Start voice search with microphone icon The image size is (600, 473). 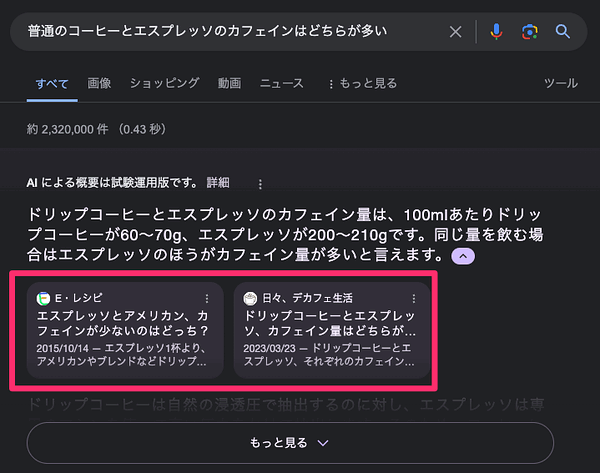pos(496,31)
